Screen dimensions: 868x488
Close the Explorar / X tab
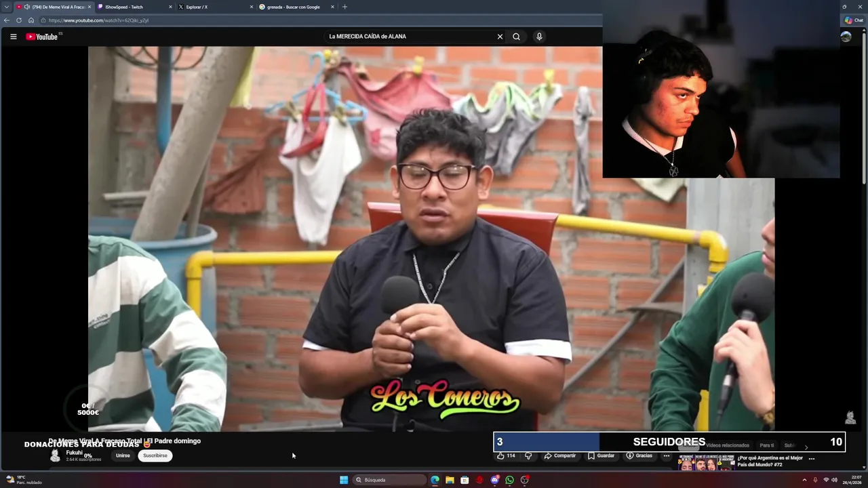pos(252,7)
